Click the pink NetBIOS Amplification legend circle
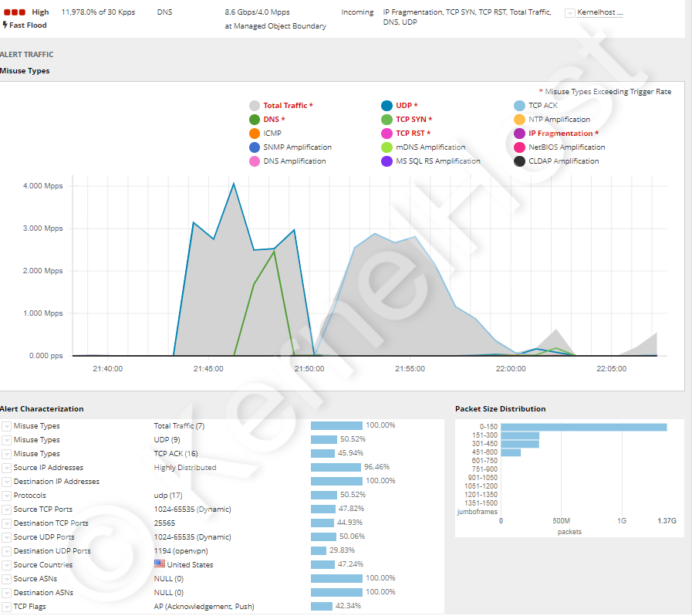The height and width of the screenshot is (616, 692). [x=520, y=147]
